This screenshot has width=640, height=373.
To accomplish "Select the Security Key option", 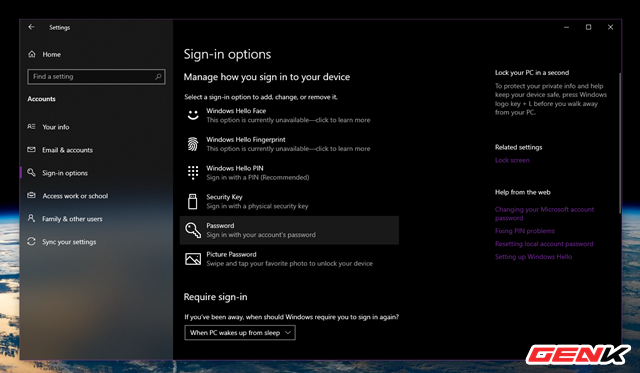I will click(289, 202).
